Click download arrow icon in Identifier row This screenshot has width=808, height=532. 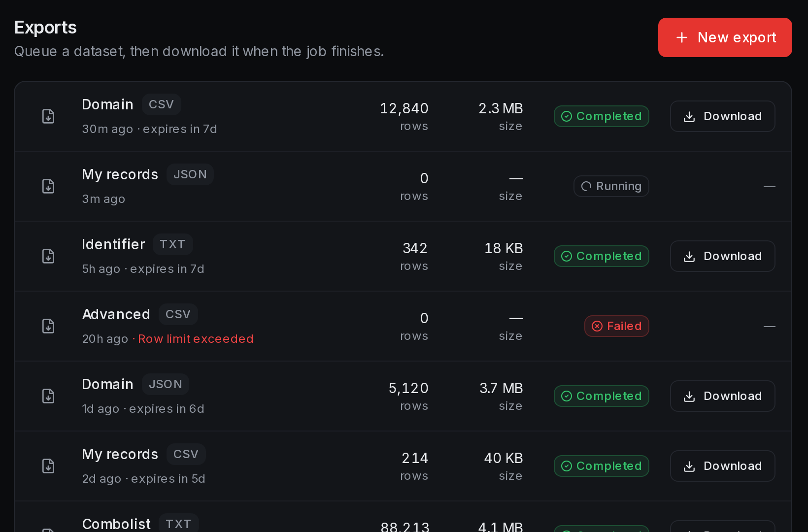click(689, 257)
